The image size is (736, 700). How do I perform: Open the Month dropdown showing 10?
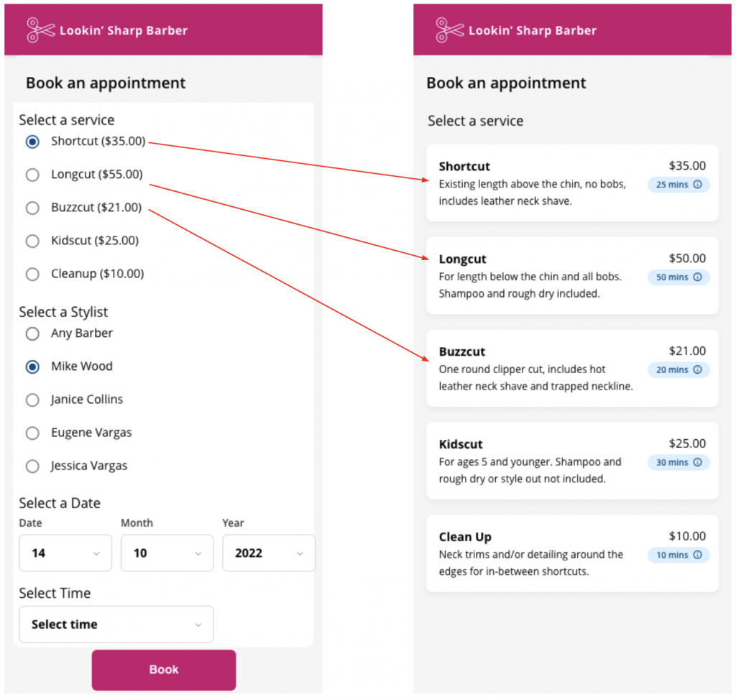(x=167, y=553)
